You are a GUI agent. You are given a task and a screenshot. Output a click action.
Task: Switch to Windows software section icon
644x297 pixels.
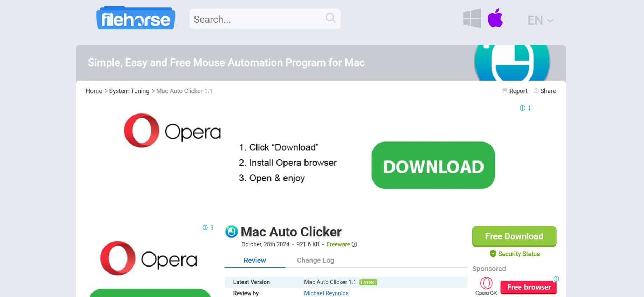[x=472, y=18]
